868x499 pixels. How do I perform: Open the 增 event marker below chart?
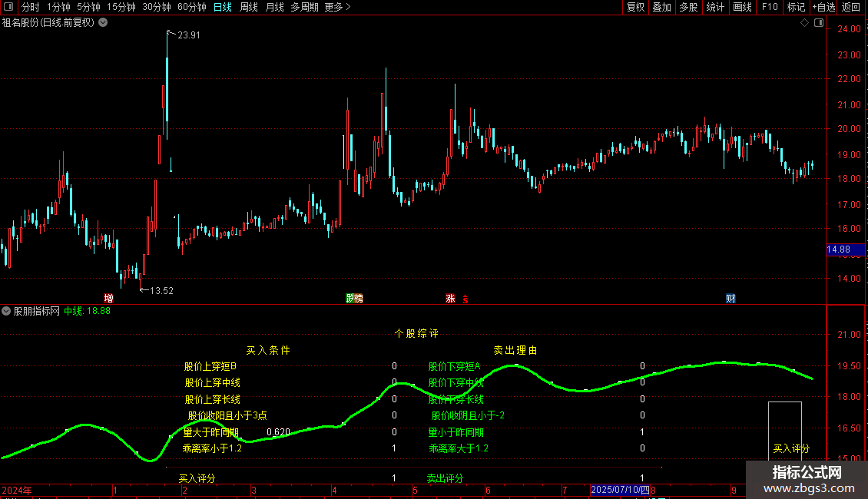(108, 298)
